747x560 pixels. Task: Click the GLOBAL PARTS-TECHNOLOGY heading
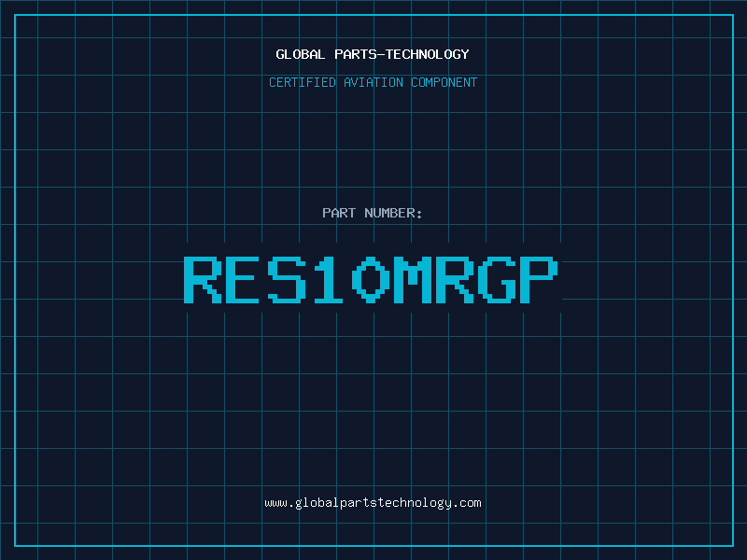point(373,54)
